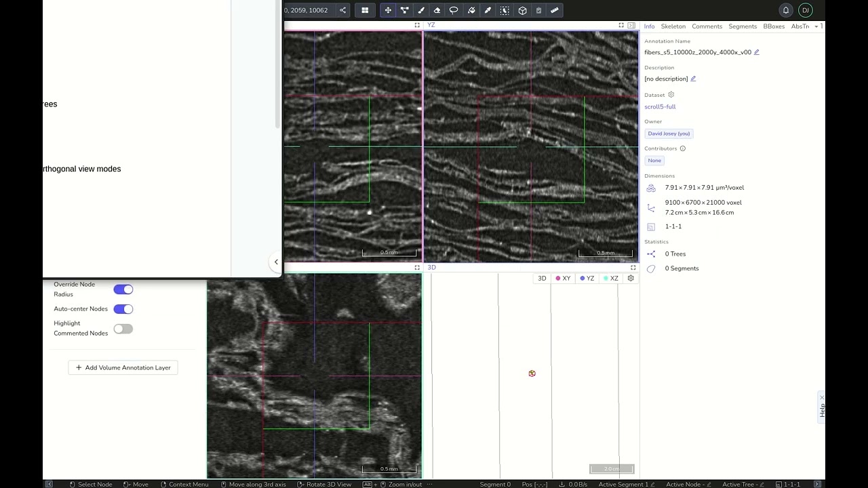Open the notifications bell
Viewport: 868px width, 488px height.
pyautogui.click(x=786, y=10)
